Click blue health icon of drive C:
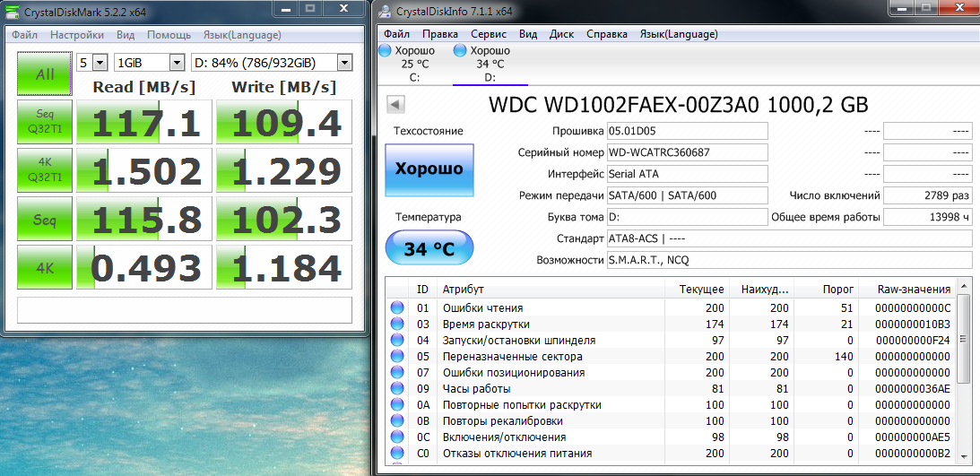Viewport: 980px width, 476px height. coord(386,50)
